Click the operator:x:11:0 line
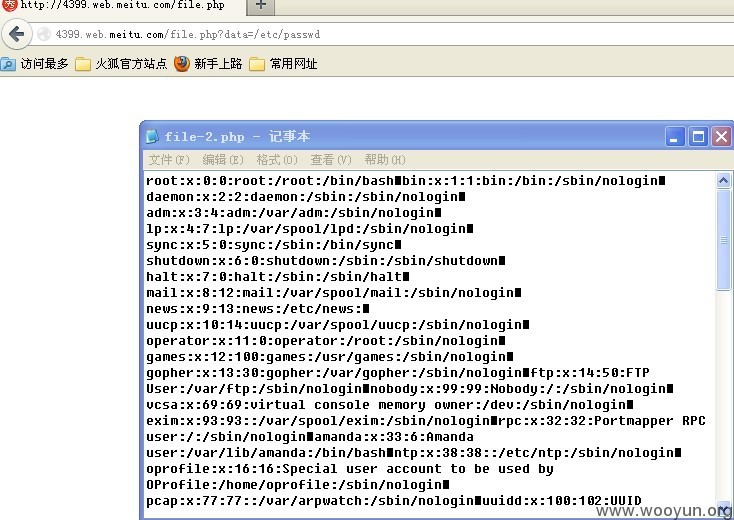Viewport: 734px width, 520px height. [x=325, y=341]
